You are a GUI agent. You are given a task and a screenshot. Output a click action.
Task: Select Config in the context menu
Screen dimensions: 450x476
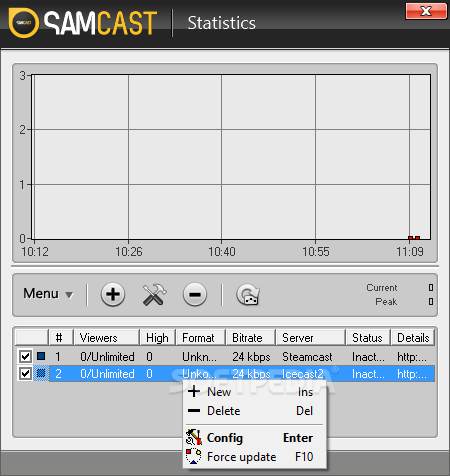pyautogui.click(x=255, y=438)
